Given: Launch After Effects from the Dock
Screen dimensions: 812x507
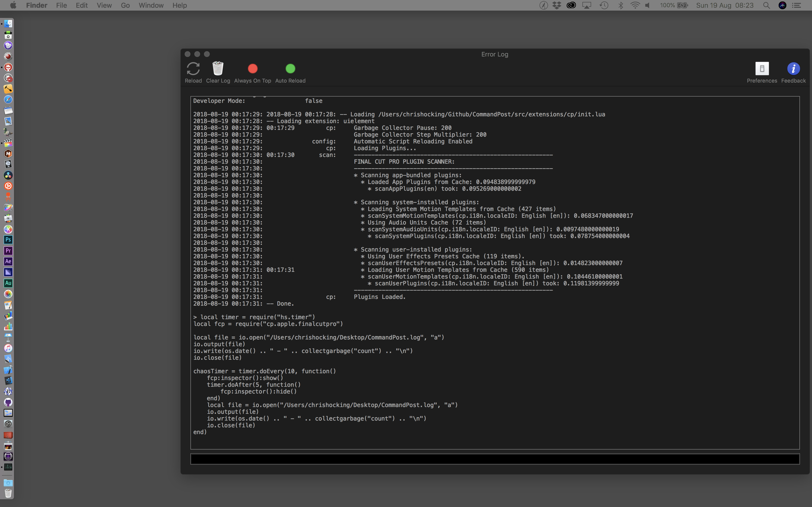Looking at the screenshot, I should pos(8,261).
